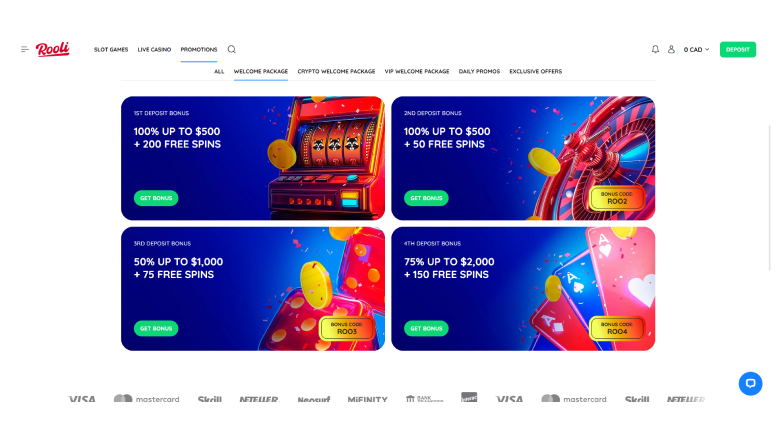Click the page vertical scrollbar
The height and width of the screenshot is (440, 780).
tap(770, 197)
